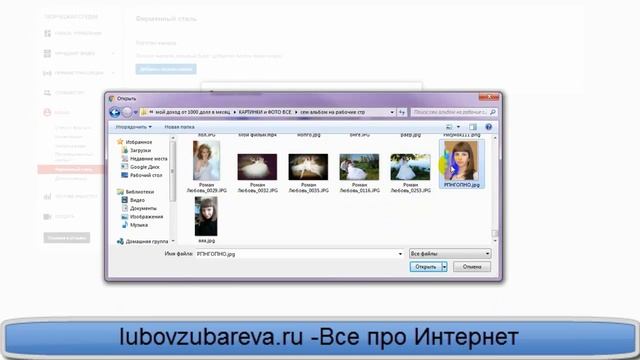The width and height of the screenshot is (640, 360).
Task: Click the greyed Forward navigation arrow
Action: point(127,112)
